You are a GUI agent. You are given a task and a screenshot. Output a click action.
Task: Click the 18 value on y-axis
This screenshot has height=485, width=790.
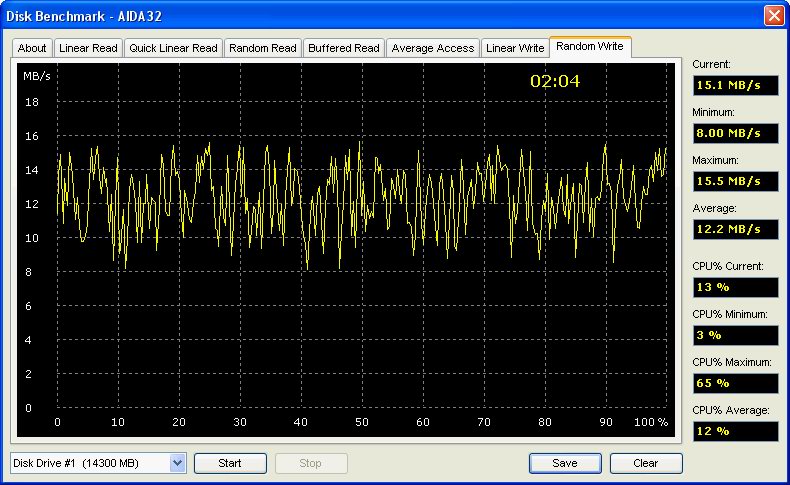(32, 102)
